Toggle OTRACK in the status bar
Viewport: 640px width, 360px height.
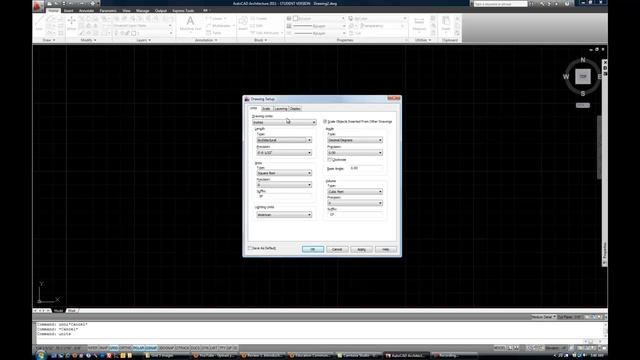pyautogui.click(x=182, y=348)
